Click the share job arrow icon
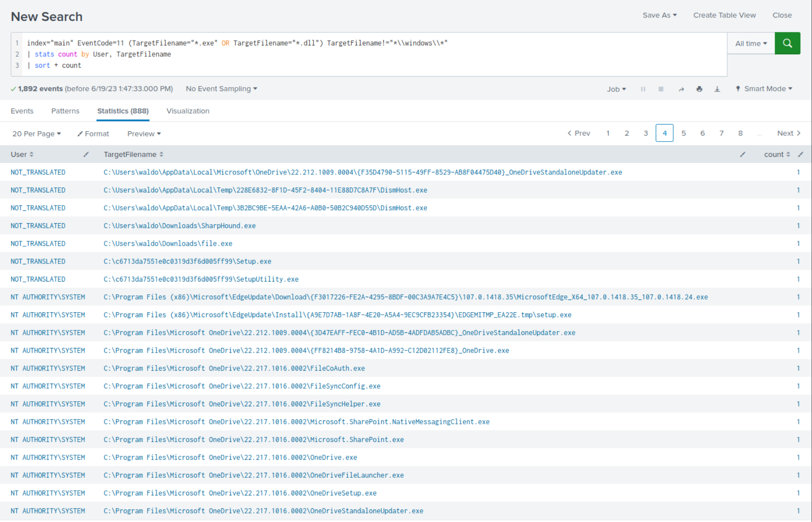The image size is (812, 522). point(681,89)
